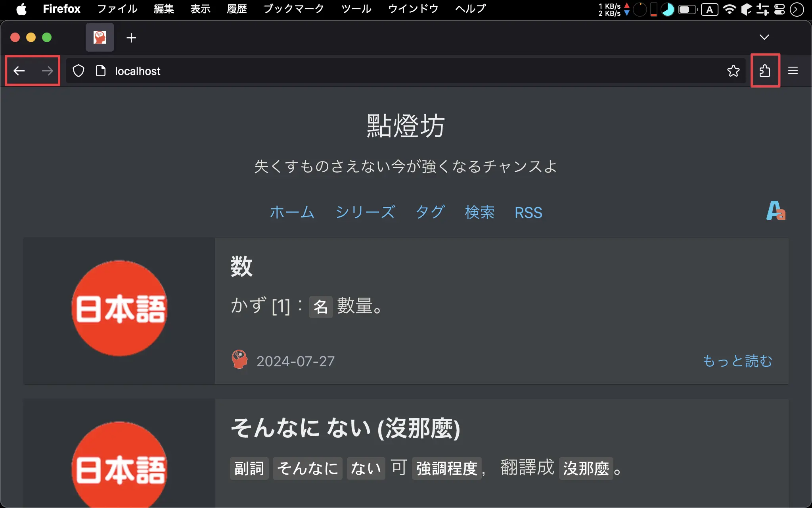Click the date text 2024-07-27
Screen dimensions: 812x508
(x=295, y=361)
